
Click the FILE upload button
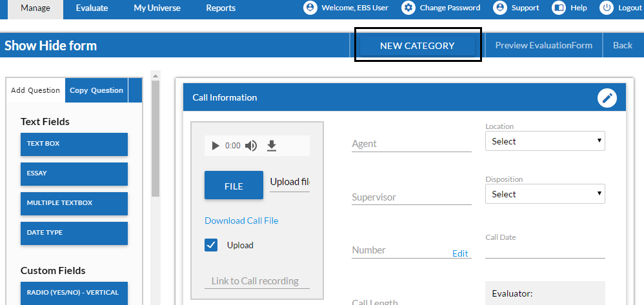click(x=234, y=185)
